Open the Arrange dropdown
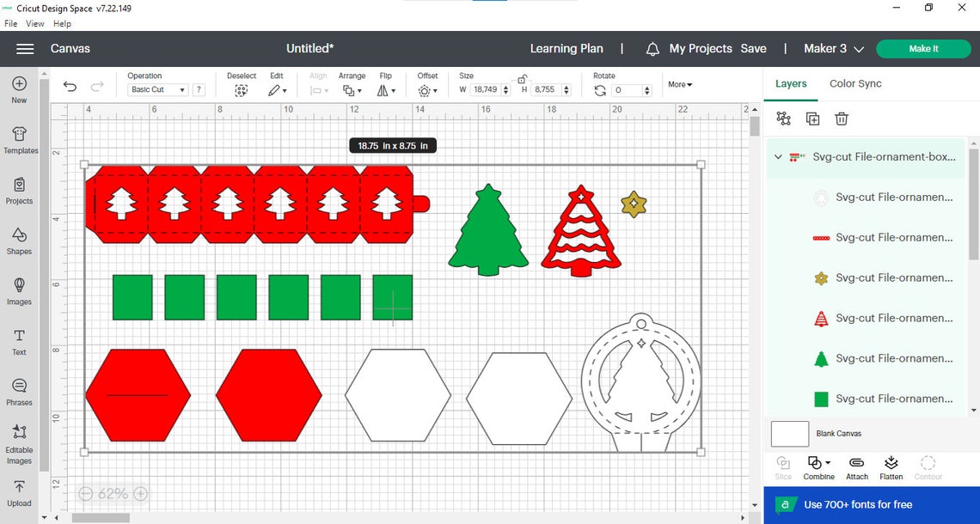The height and width of the screenshot is (524, 980). click(x=352, y=90)
